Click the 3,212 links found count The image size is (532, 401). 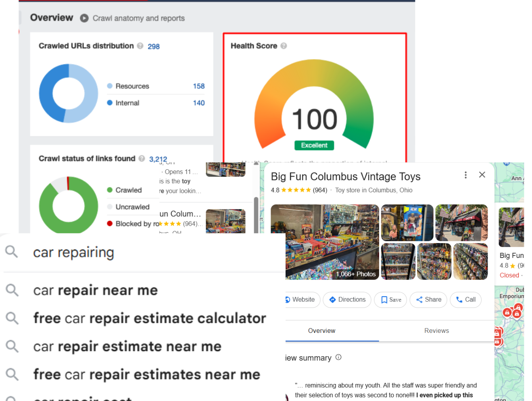click(x=158, y=159)
